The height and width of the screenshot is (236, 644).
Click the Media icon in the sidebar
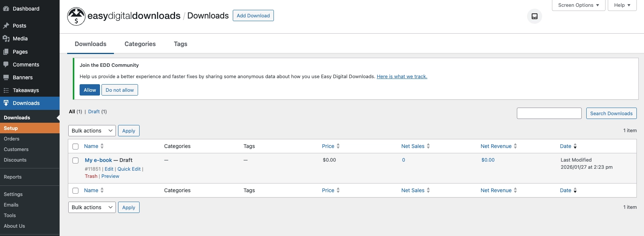pos(6,39)
